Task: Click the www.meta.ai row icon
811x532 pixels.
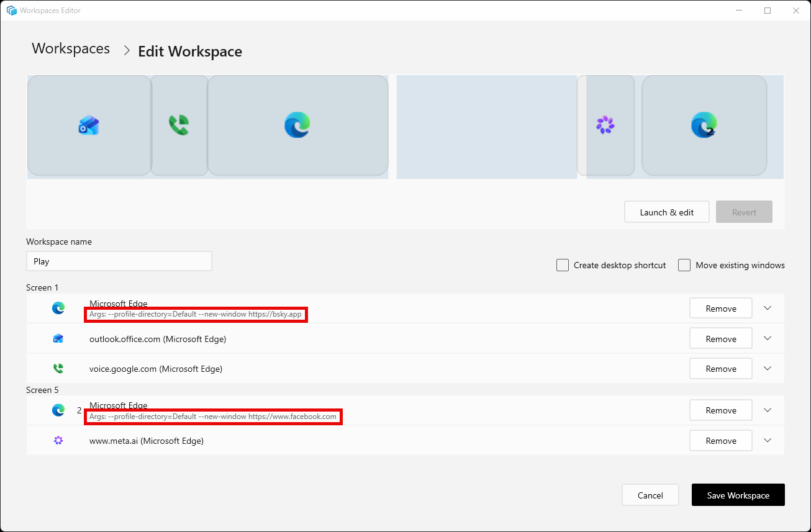Action: pyautogui.click(x=58, y=440)
